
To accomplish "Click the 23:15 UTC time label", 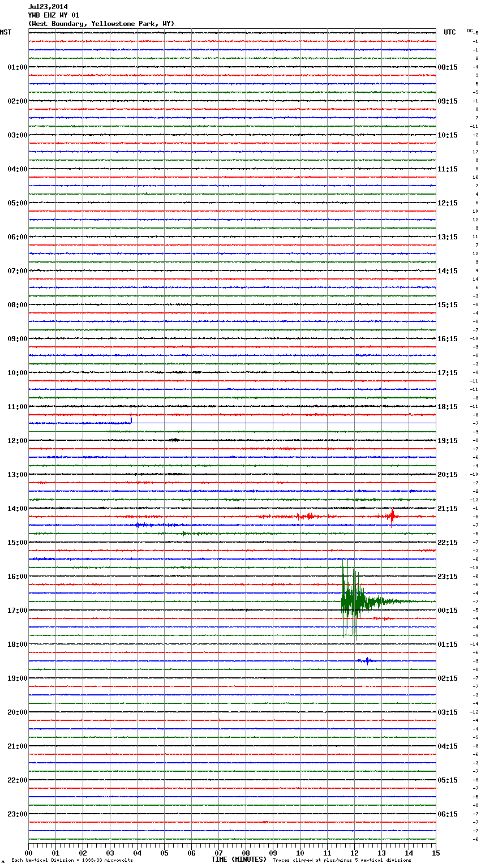I will click(x=448, y=577).
